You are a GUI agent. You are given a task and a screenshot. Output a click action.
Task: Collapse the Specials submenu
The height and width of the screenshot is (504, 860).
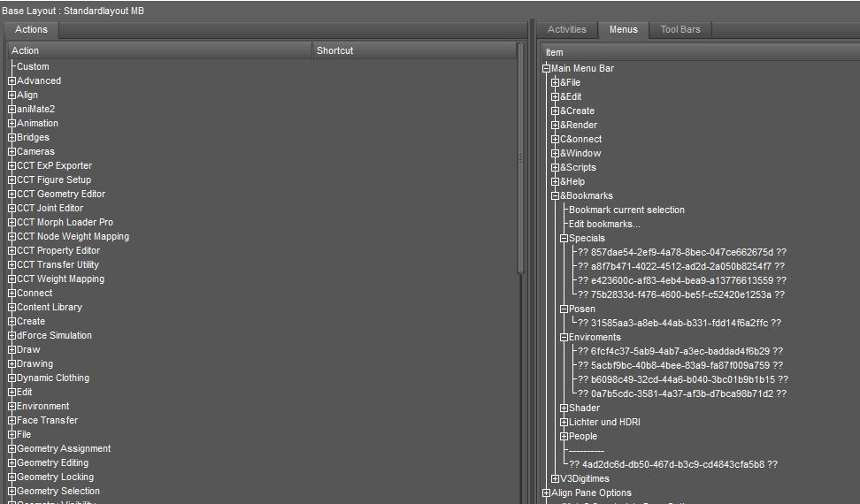pyautogui.click(x=564, y=239)
